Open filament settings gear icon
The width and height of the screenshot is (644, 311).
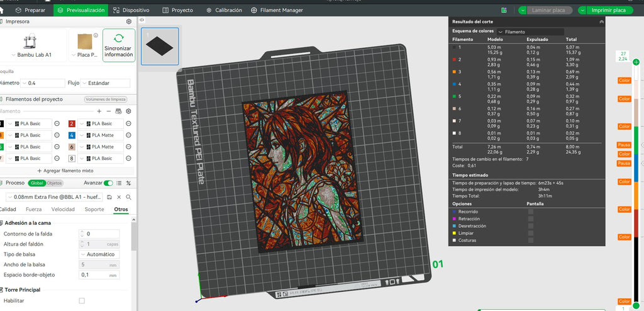tap(128, 111)
